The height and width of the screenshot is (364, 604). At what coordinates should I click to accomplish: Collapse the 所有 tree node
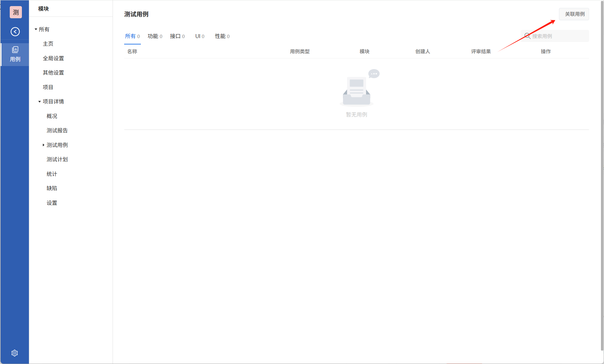(36, 29)
